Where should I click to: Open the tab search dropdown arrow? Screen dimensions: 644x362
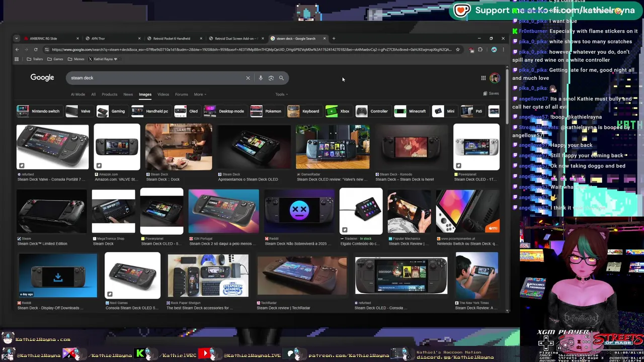[x=17, y=38]
